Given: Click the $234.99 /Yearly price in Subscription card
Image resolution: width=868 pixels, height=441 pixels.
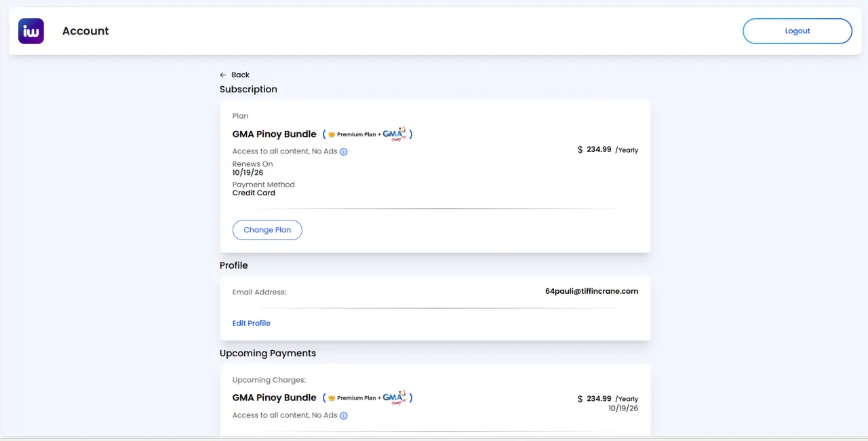Looking at the screenshot, I should (x=608, y=149).
